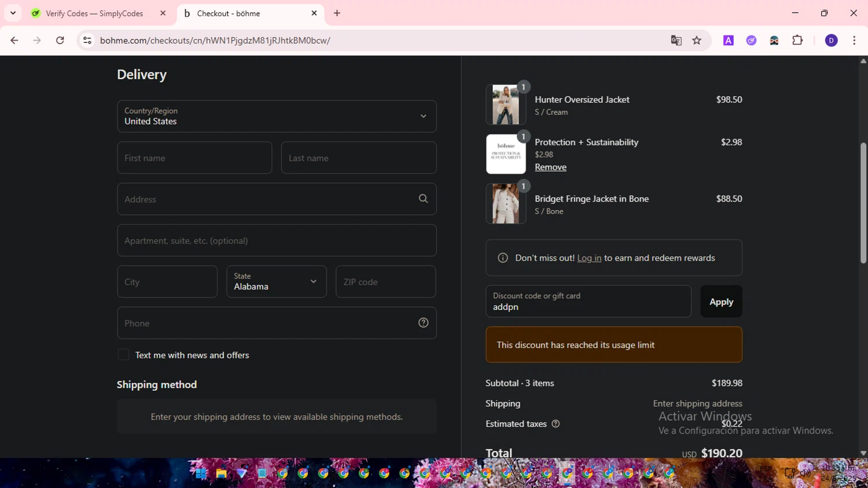Click the 'Shipping method' heading
868x488 pixels.
(157, 384)
